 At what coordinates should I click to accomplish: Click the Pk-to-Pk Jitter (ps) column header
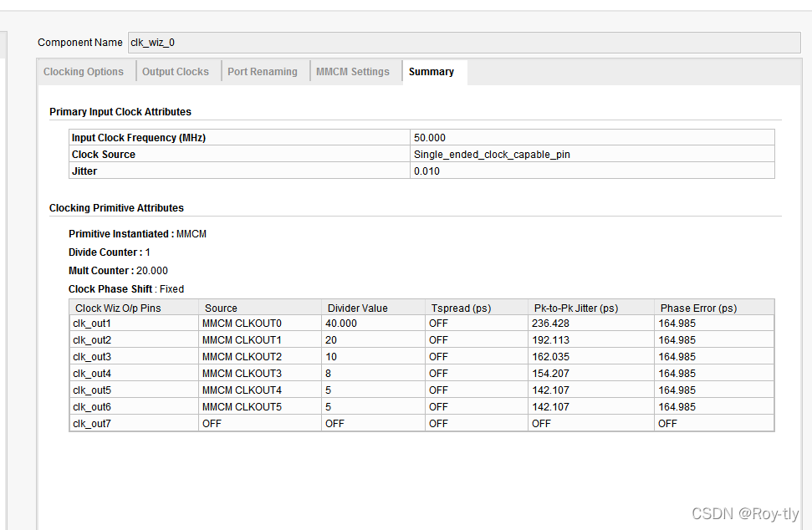591,308
